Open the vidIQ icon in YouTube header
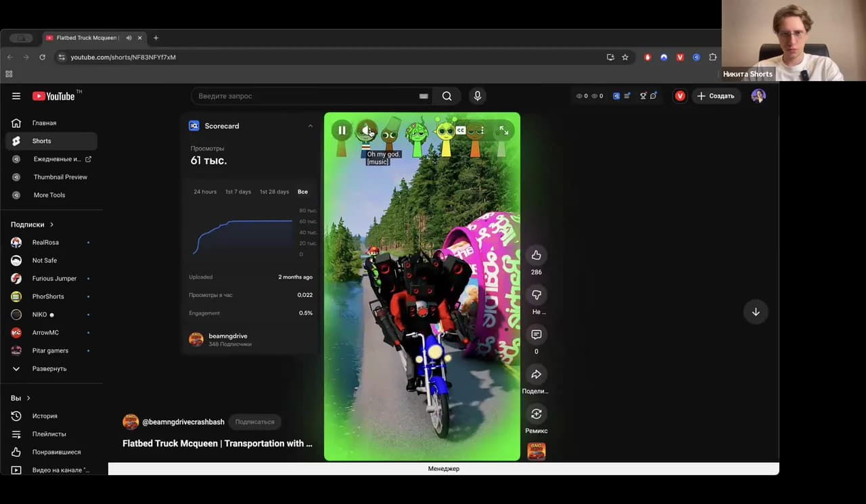Viewport: 866px width, 504px height. coord(616,96)
